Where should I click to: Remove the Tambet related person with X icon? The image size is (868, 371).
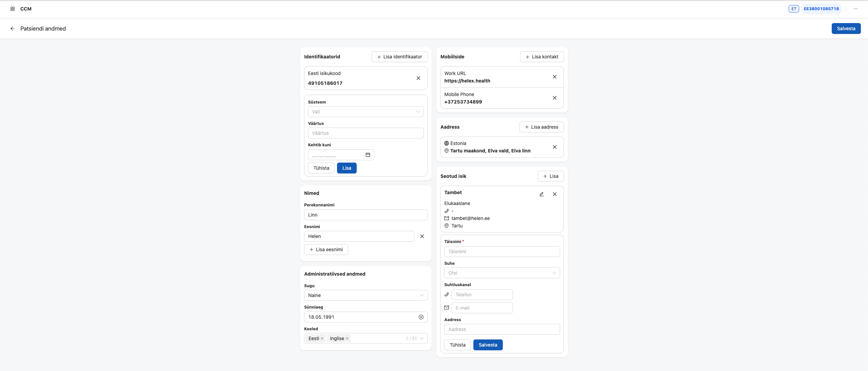(554, 194)
